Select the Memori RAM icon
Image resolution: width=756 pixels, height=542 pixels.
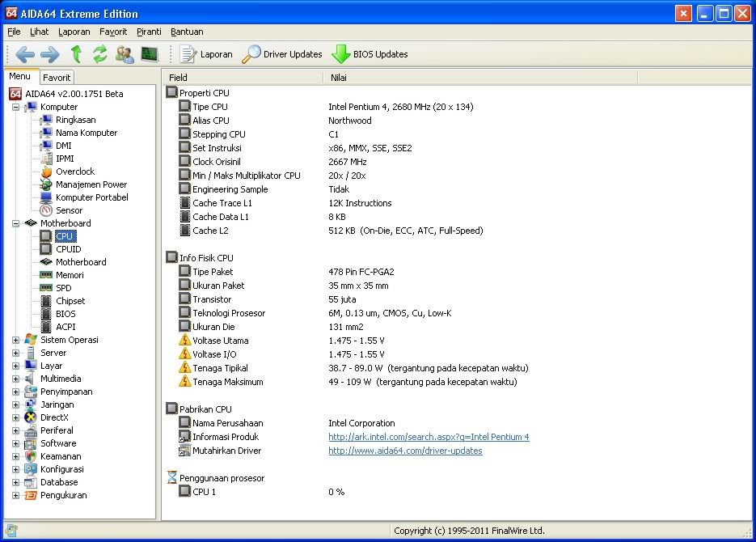(46, 275)
